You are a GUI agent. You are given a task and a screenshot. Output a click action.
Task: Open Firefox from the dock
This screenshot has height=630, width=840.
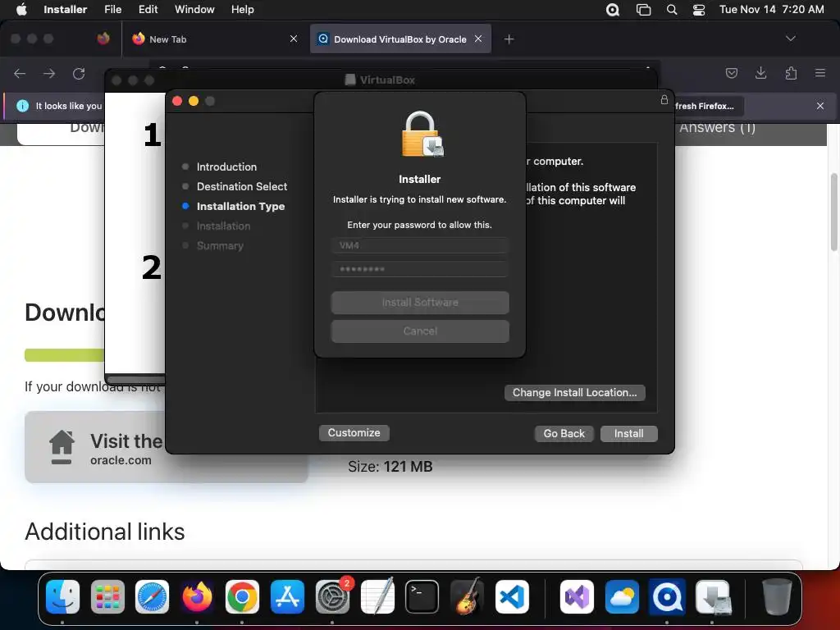(x=197, y=596)
